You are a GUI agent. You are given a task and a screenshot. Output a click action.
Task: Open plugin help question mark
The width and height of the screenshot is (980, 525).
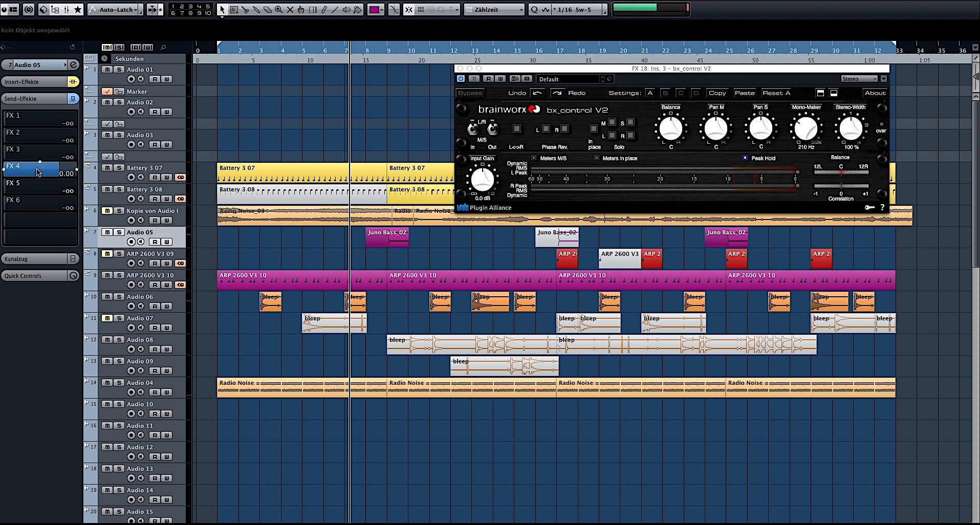pyautogui.click(x=882, y=207)
